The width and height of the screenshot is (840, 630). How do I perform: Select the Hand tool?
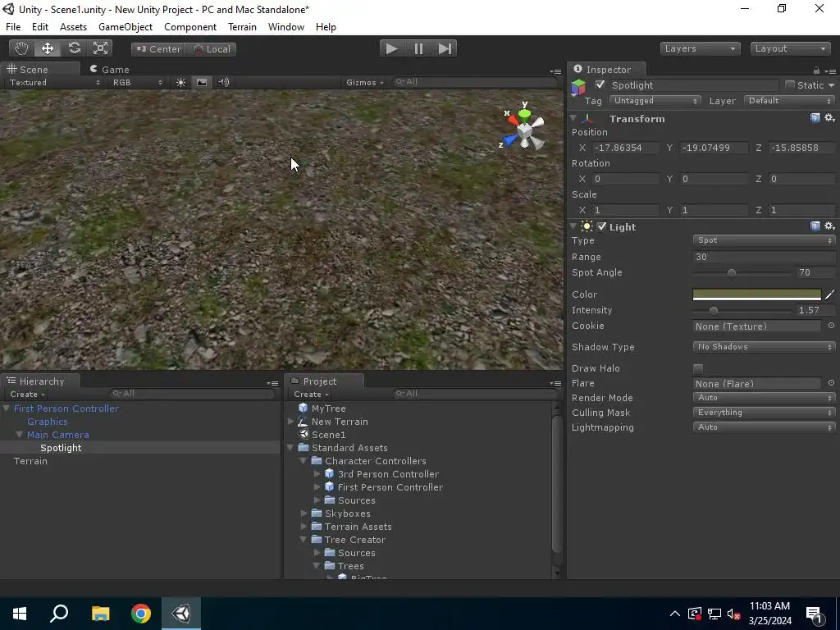pos(21,48)
